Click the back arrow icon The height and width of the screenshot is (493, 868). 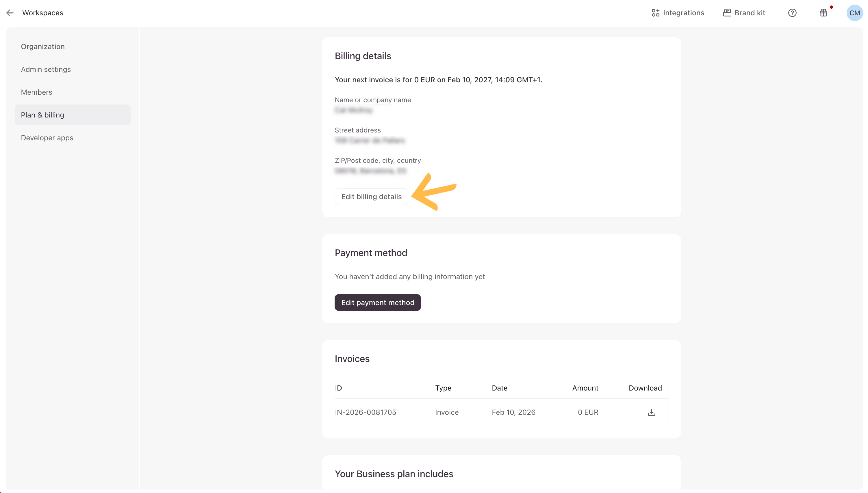(x=10, y=13)
